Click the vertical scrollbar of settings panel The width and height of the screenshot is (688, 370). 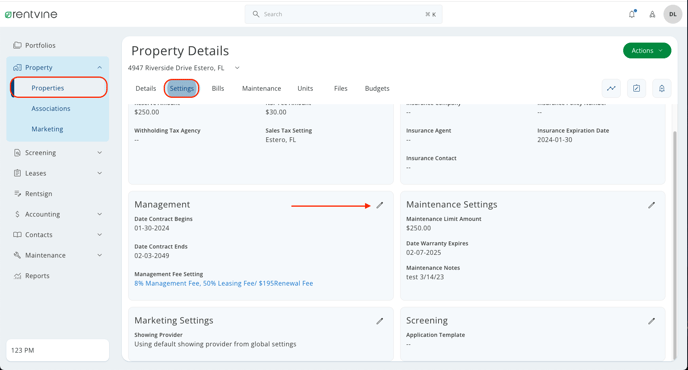(675, 244)
